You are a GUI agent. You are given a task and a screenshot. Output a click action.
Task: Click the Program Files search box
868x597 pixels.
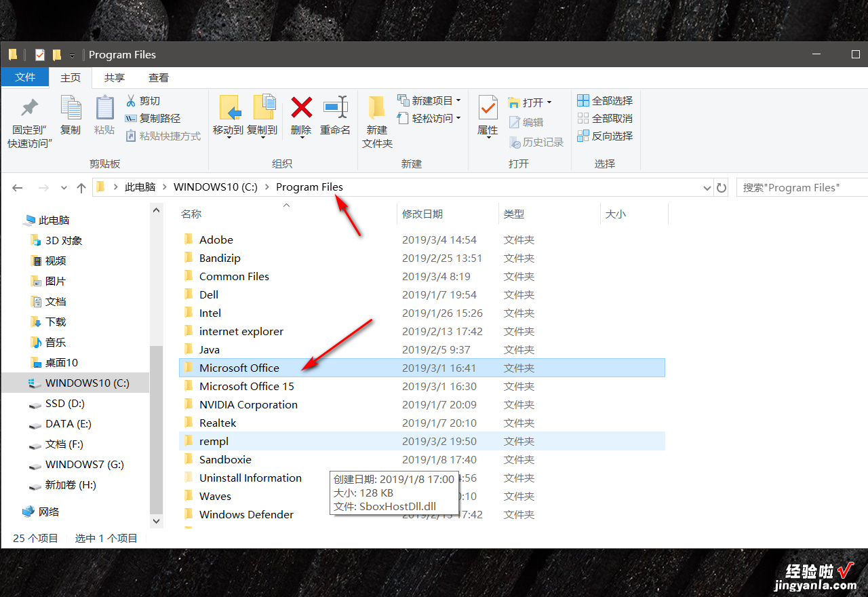click(x=802, y=187)
